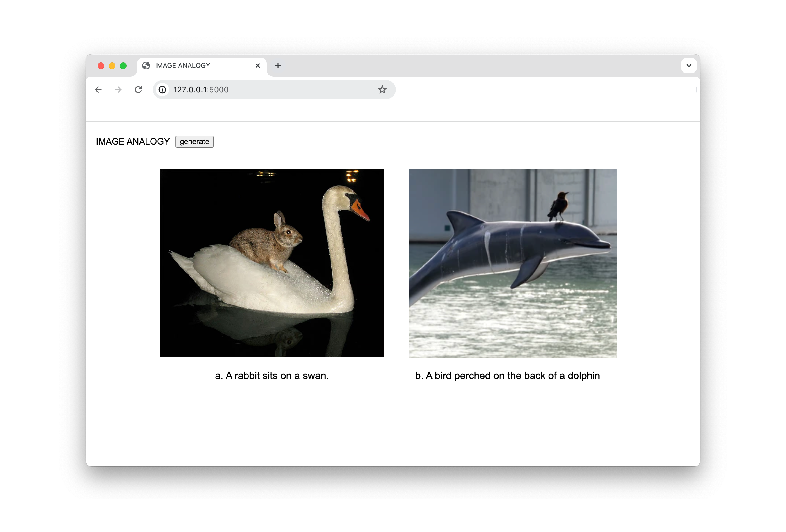Close the IMAGE ANALOGY tab
Image resolution: width=786 pixels, height=532 pixels.
click(x=258, y=66)
